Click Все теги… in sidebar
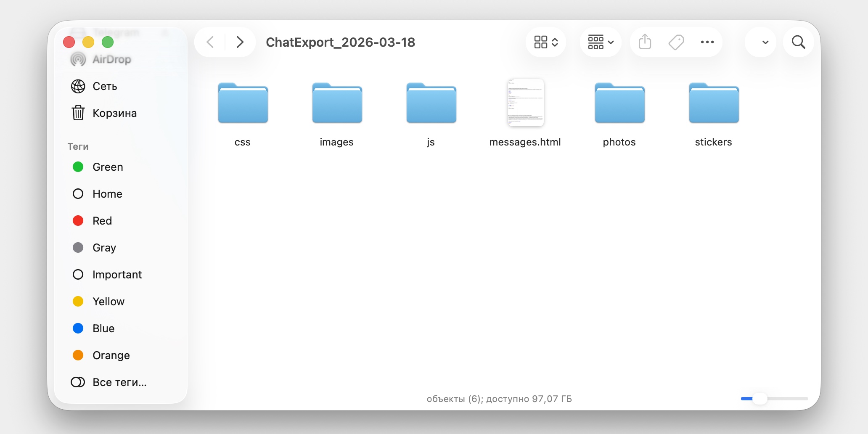Viewport: 868px width, 434px height. [119, 382]
